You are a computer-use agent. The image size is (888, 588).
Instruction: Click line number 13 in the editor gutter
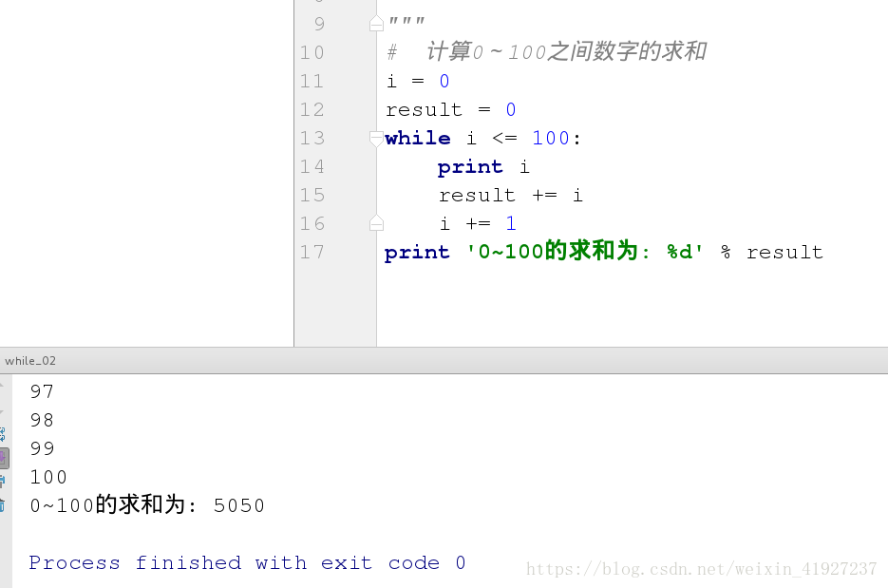312,138
